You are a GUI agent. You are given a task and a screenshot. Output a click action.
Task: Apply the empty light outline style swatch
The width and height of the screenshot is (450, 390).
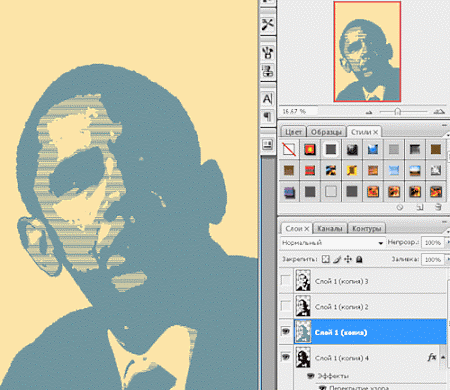331,192
